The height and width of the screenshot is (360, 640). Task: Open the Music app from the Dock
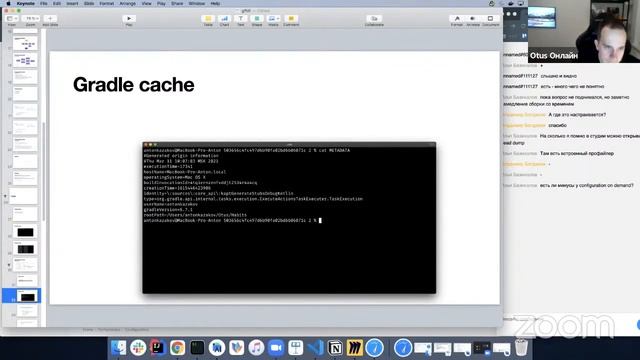[x=256, y=348]
